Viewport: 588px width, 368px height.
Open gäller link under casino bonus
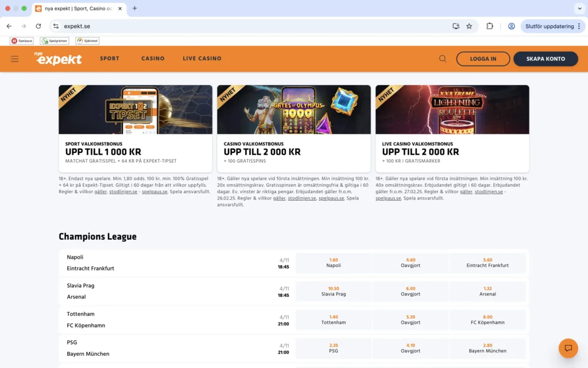pyautogui.click(x=279, y=198)
